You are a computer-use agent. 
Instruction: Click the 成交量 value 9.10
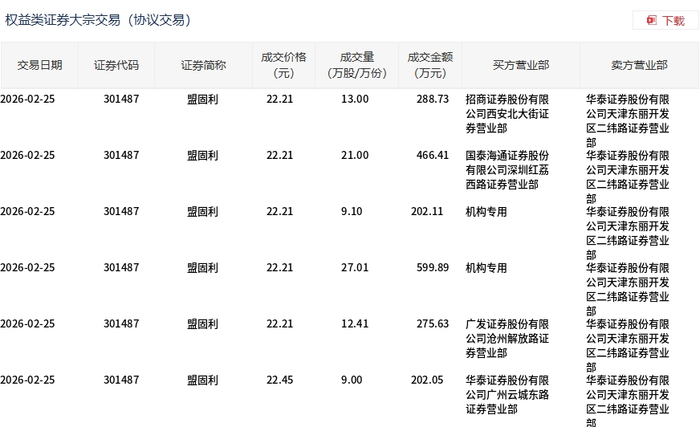point(352,211)
